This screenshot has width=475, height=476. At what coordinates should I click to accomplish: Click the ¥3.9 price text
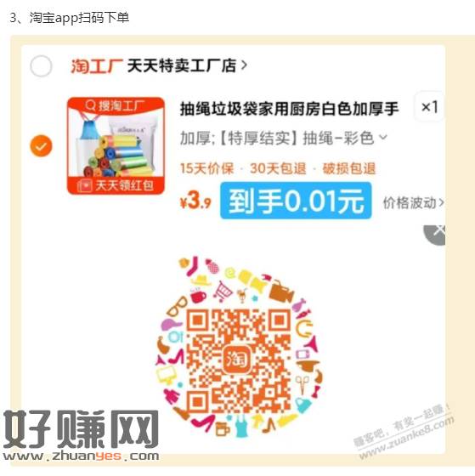(195, 201)
